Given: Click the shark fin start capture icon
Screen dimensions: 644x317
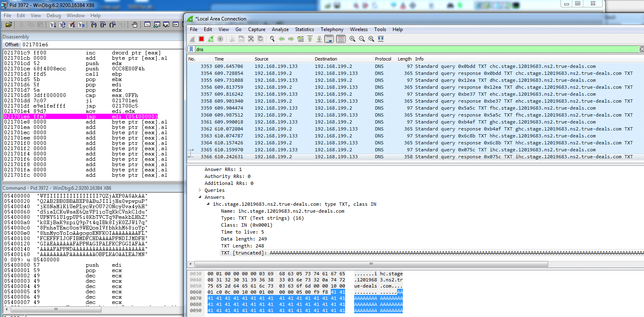Looking at the screenshot, I should pyautogui.click(x=192, y=39).
